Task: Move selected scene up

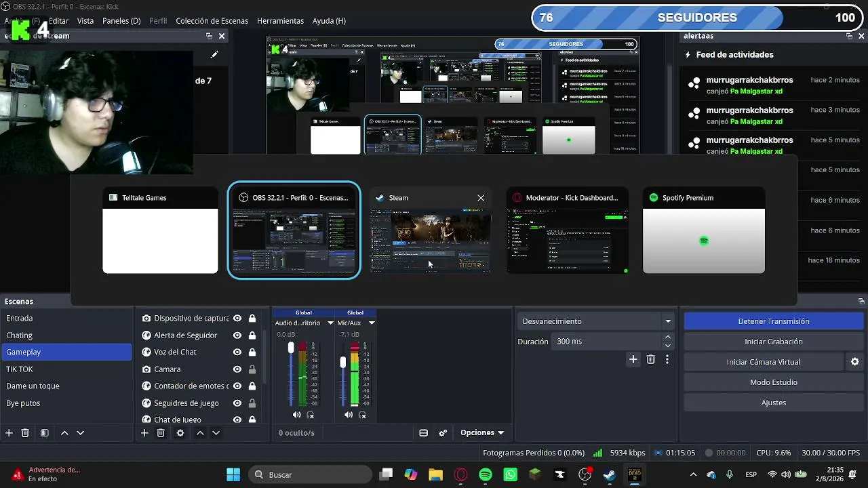Action: point(64,433)
